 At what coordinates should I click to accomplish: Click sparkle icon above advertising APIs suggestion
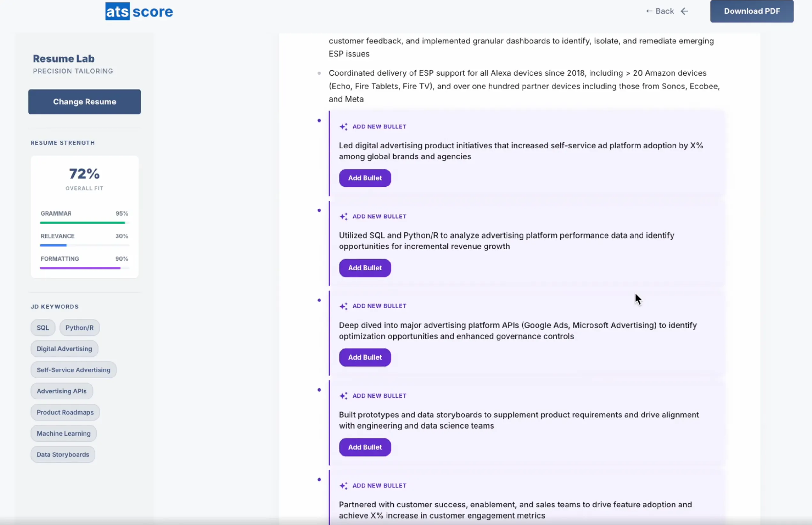343,306
